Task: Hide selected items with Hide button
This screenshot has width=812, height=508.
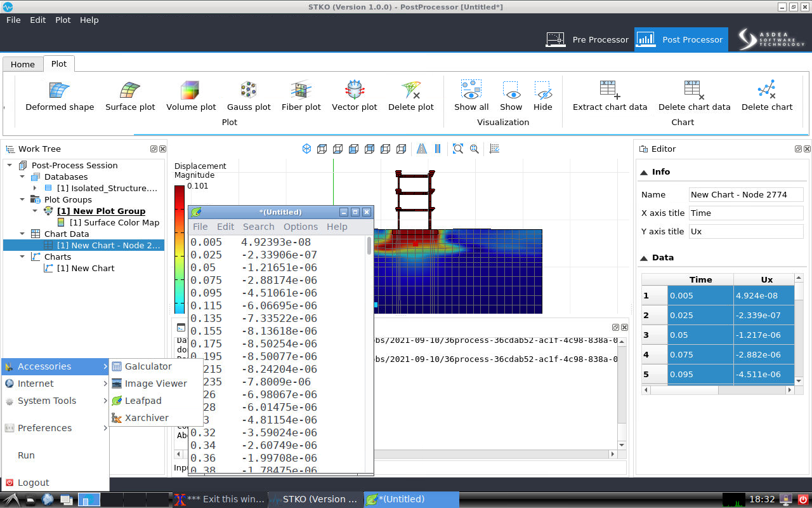Action: (543, 91)
